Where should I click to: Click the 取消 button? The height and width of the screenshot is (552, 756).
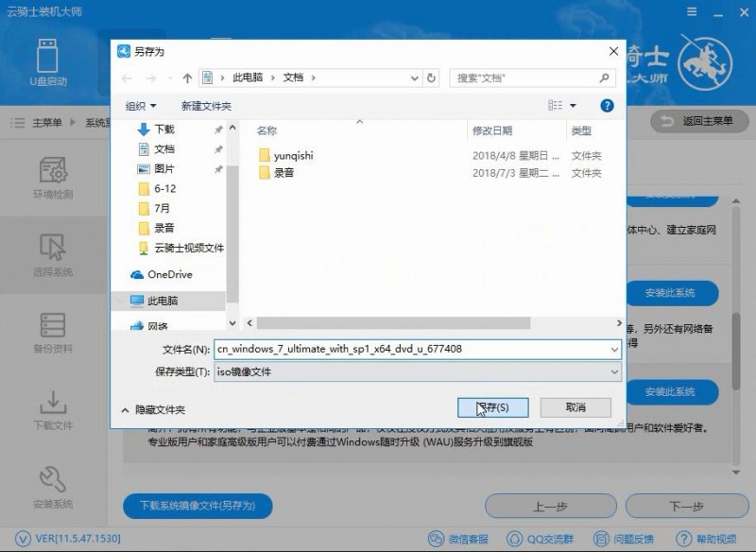pyautogui.click(x=576, y=407)
